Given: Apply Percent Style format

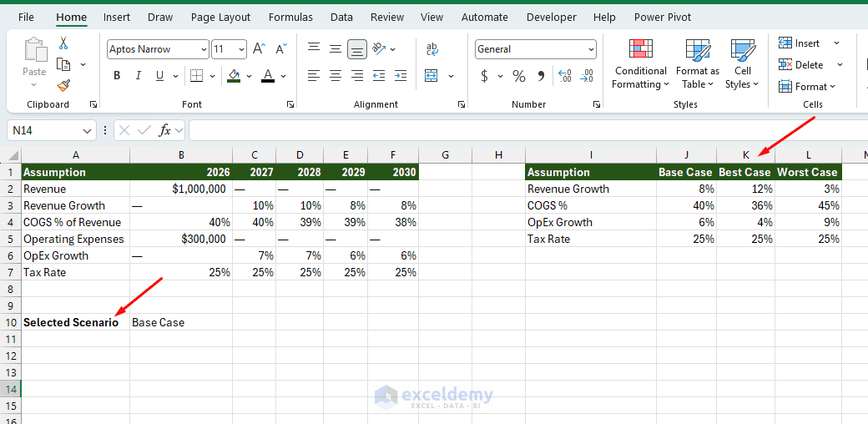Looking at the screenshot, I should 518,76.
